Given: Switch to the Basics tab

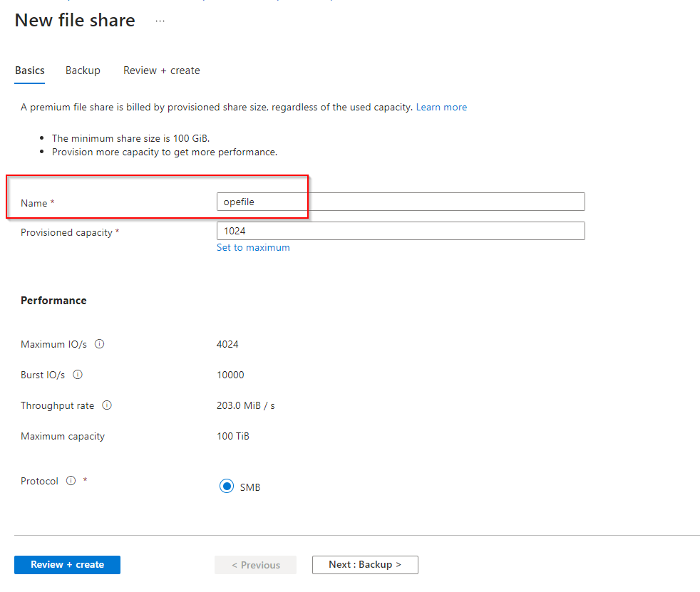Looking at the screenshot, I should 30,71.
